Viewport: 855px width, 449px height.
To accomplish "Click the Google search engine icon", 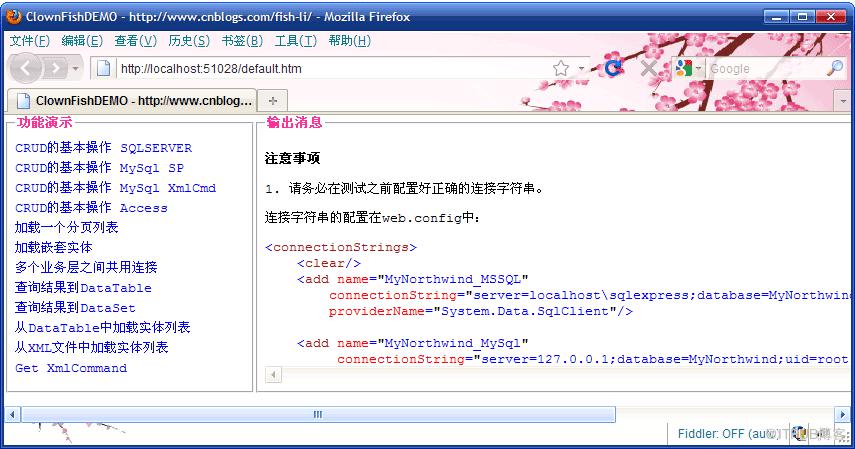I will 683,68.
